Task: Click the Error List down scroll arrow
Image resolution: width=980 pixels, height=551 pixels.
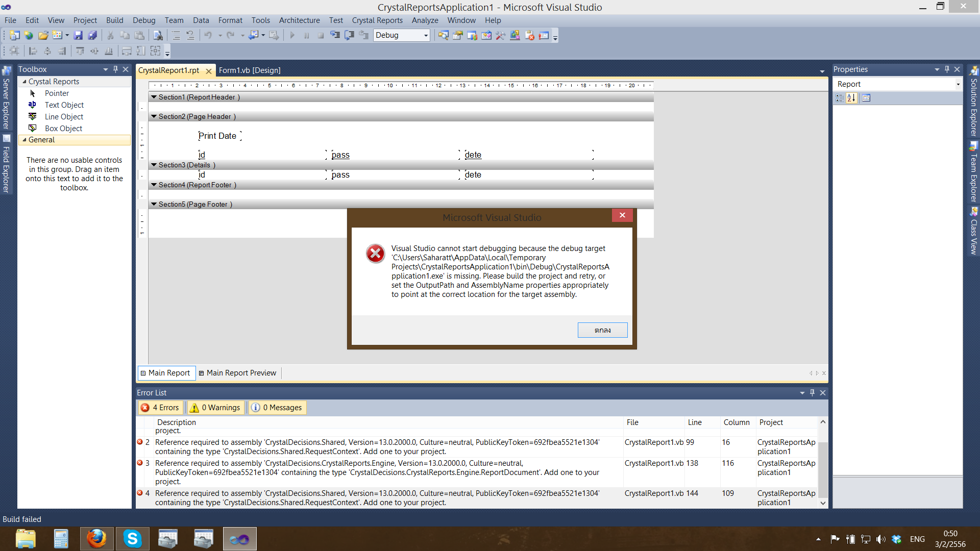Action: [x=823, y=503]
